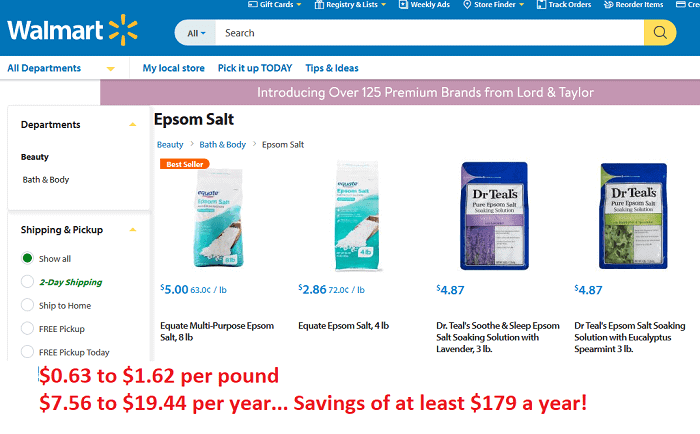Open the Tips & Ideas menu item
This screenshot has width=700, height=434.
331,68
